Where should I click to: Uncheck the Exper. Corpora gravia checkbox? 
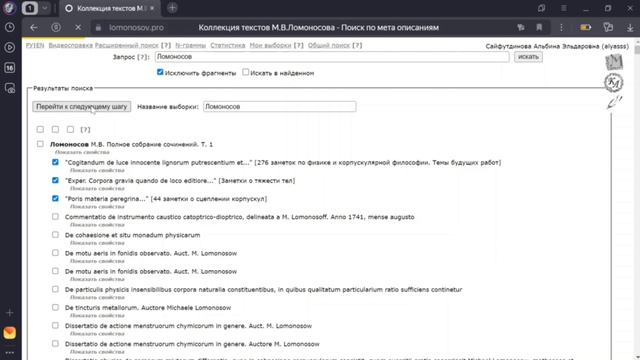[55, 180]
